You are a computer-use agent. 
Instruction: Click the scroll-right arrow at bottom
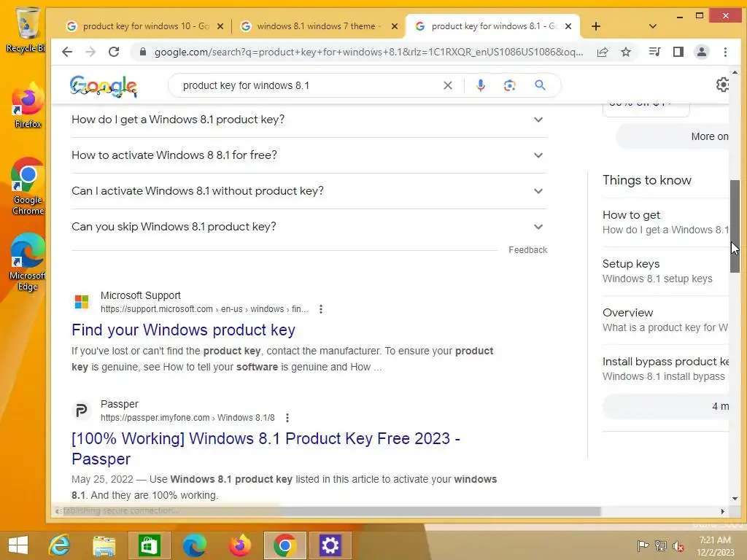[x=723, y=511]
